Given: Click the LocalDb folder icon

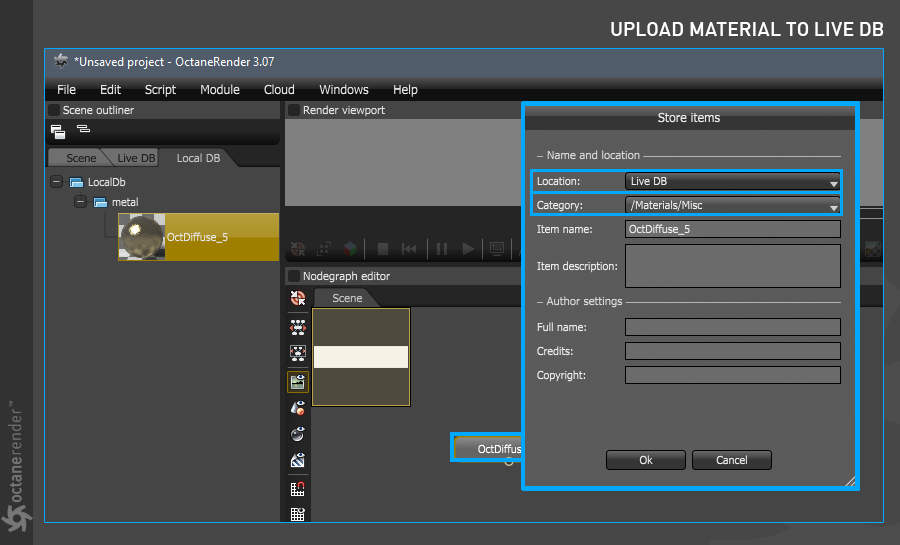Looking at the screenshot, I should 76,182.
